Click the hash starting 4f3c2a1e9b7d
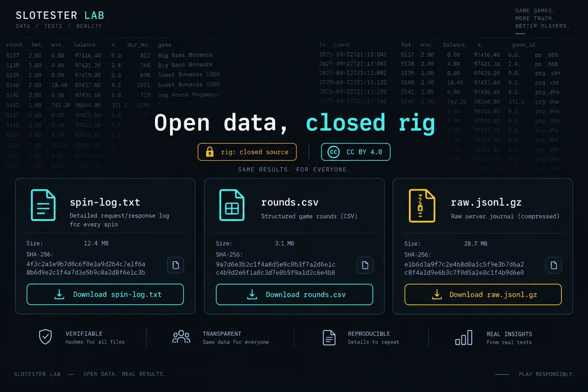This screenshot has height=392, width=588. click(x=86, y=269)
